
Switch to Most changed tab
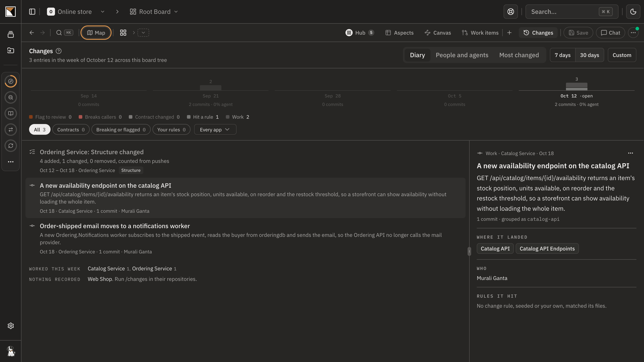click(519, 55)
